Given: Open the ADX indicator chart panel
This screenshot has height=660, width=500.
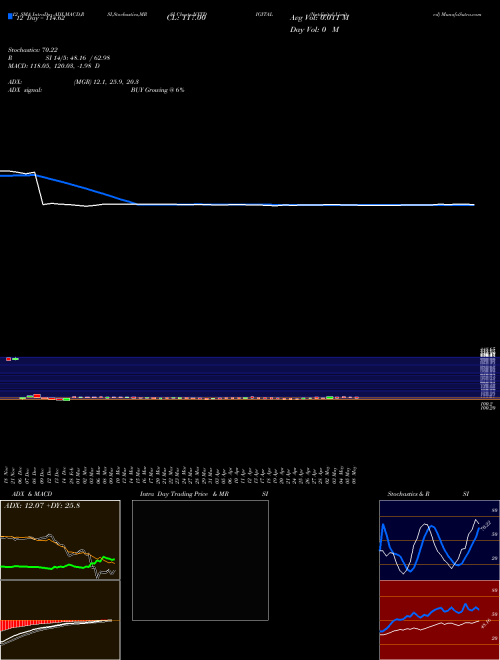Looking at the screenshot, I should [60, 540].
